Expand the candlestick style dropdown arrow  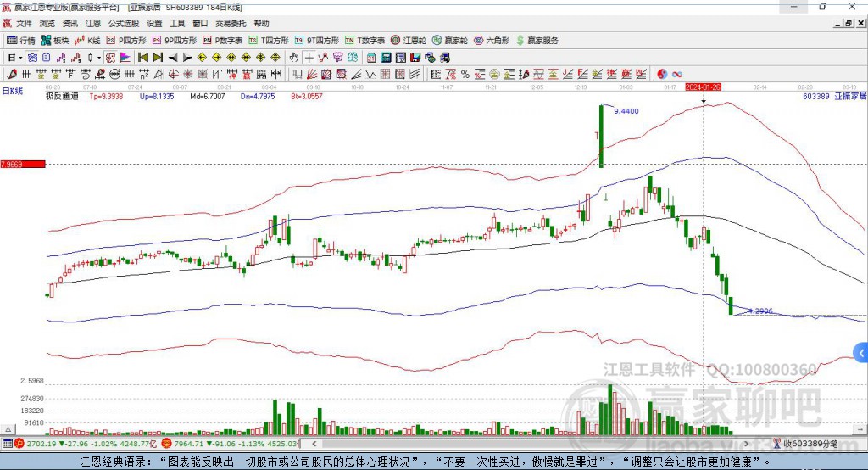pos(98,58)
